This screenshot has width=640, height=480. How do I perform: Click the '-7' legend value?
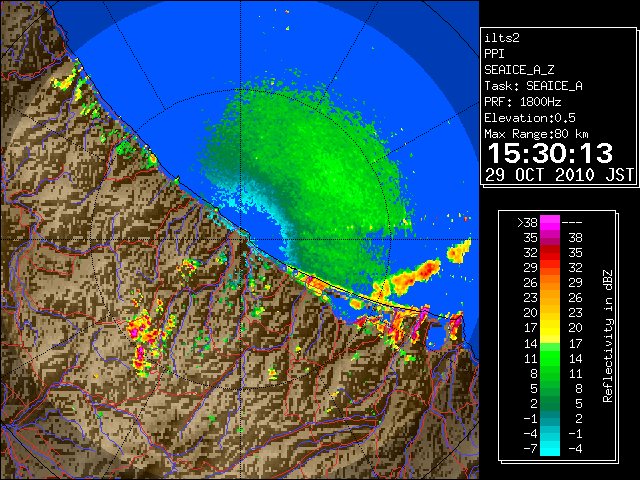coord(530,449)
